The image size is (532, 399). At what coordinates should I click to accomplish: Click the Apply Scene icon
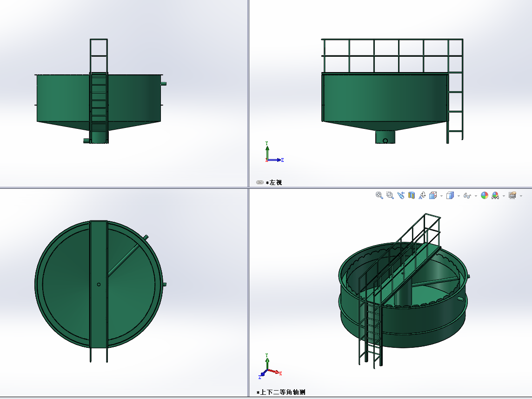pos(495,195)
